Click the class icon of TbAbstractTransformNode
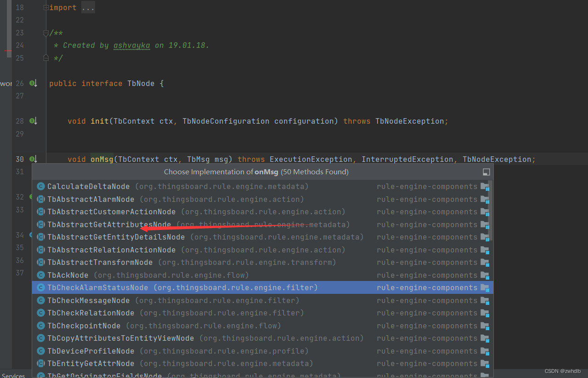The width and height of the screenshot is (588, 378). [x=41, y=263]
